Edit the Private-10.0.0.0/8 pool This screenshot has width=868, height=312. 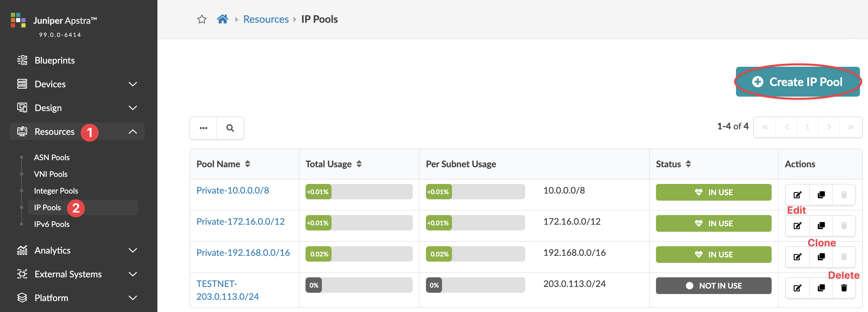pos(797,195)
